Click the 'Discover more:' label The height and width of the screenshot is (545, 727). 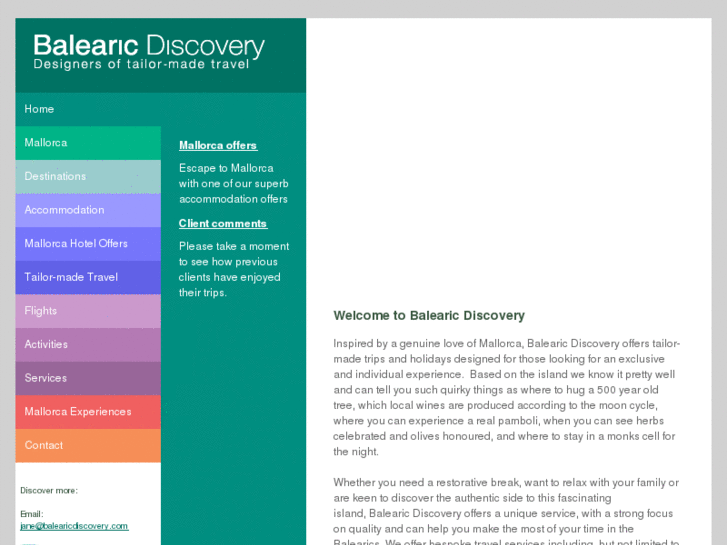pos(49,490)
